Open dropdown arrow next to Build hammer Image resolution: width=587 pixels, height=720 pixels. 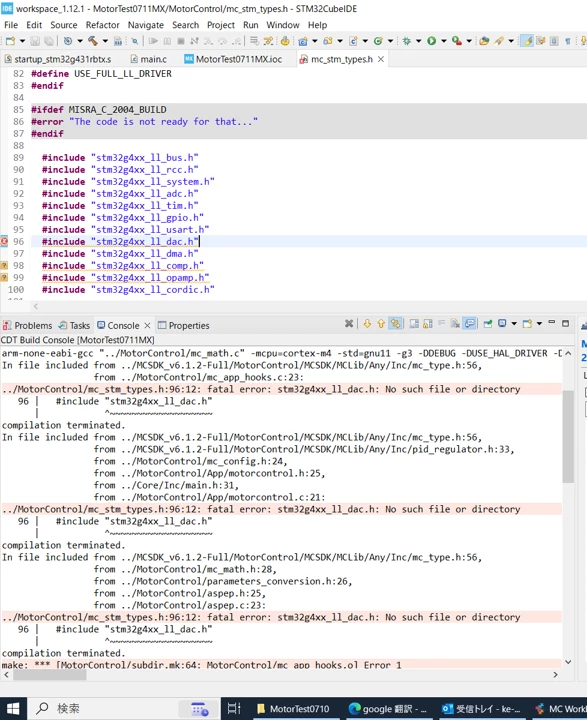pos(105,41)
